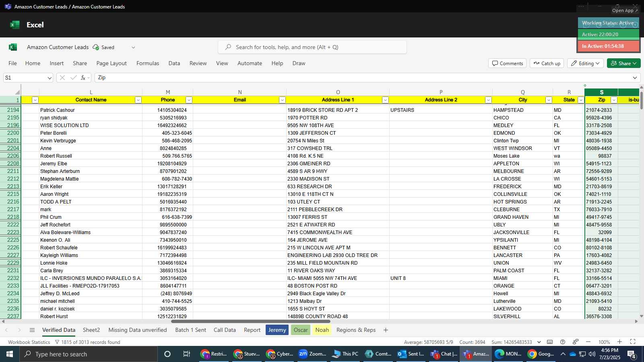
Task: Switch to the Regions & Reps sheet
Action: click(356, 330)
